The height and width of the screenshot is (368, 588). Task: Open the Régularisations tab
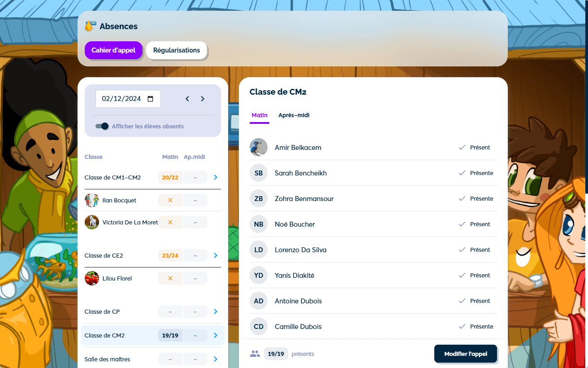point(177,50)
